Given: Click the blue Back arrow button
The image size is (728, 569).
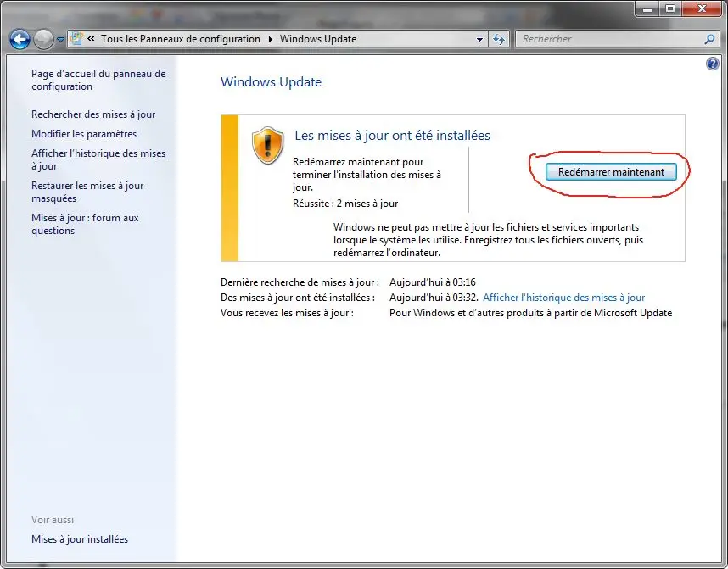Looking at the screenshot, I should click(20, 40).
